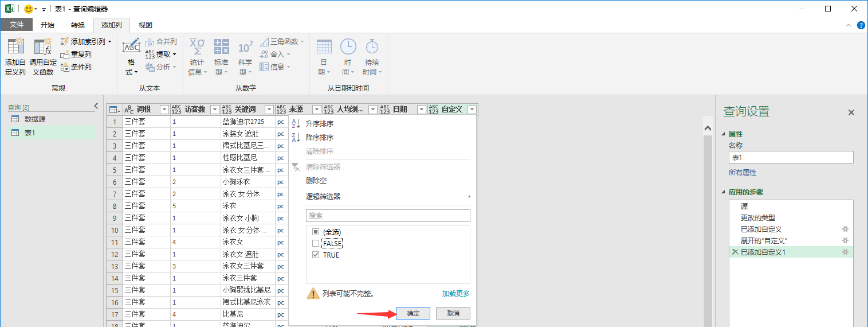
Task: Click row number 8 header
Action: pos(115,206)
